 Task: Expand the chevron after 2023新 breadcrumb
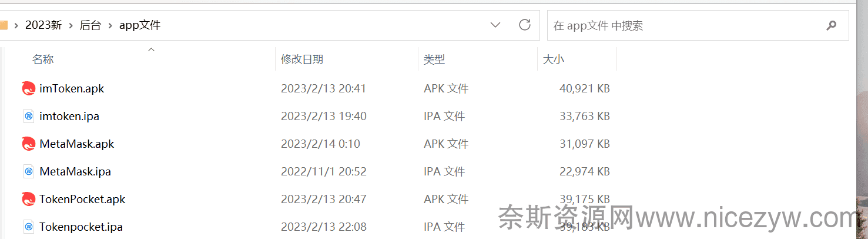[71, 25]
